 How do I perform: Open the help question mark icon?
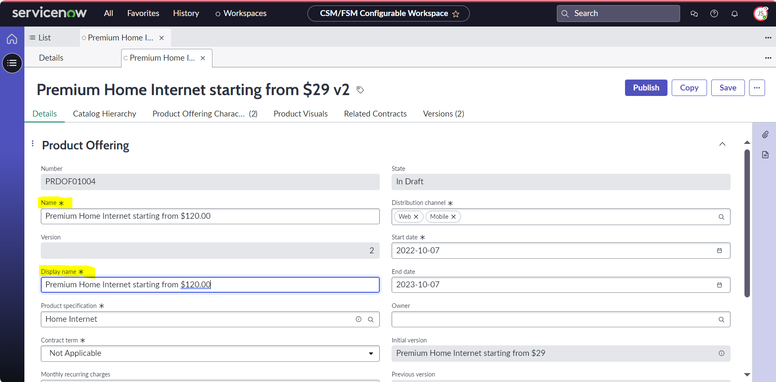[714, 14]
